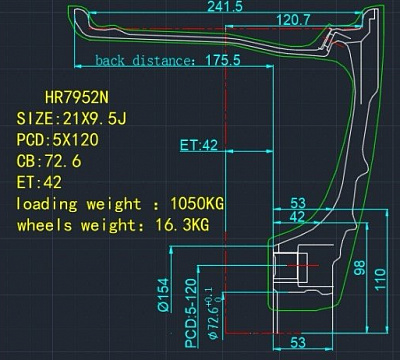Click the 'SIZE:21X9.5J' specification line
Screen dimensions: 400x360
72,119
